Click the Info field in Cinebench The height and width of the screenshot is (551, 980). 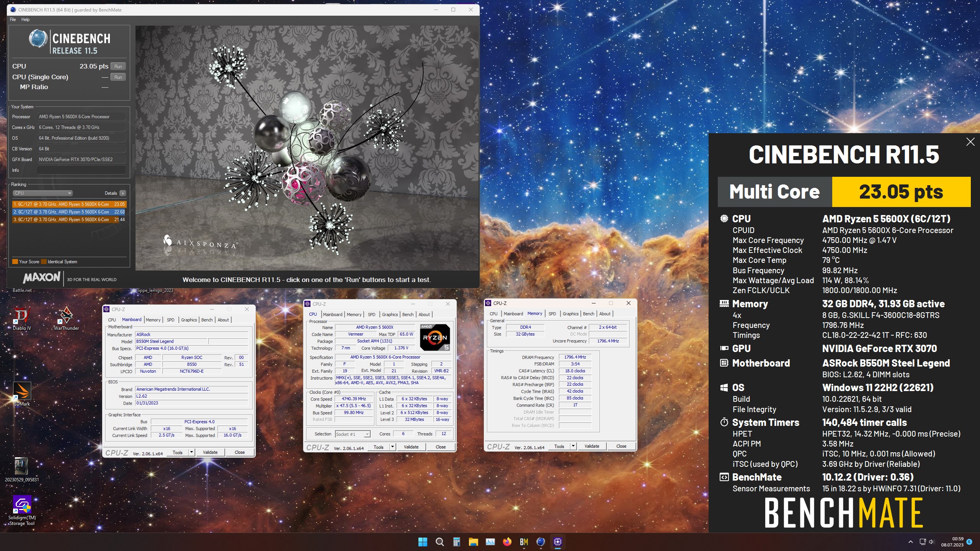(x=82, y=170)
